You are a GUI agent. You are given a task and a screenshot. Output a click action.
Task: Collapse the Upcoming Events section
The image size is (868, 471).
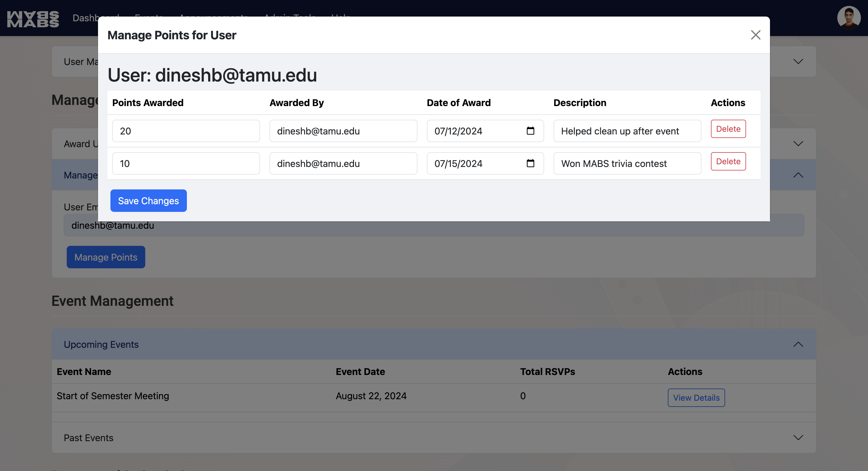coord(798,344)
